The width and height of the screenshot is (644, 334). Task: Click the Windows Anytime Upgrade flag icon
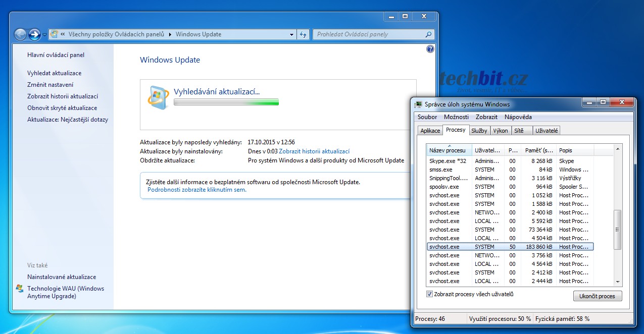pyautogui.click(x=20, y=289)
